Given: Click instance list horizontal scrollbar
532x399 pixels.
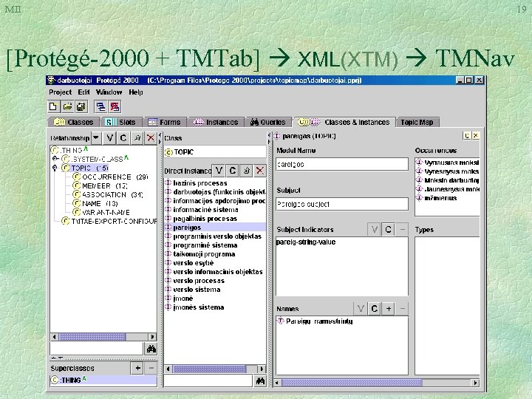Looking at the screenshot, I should pos(215,369).
